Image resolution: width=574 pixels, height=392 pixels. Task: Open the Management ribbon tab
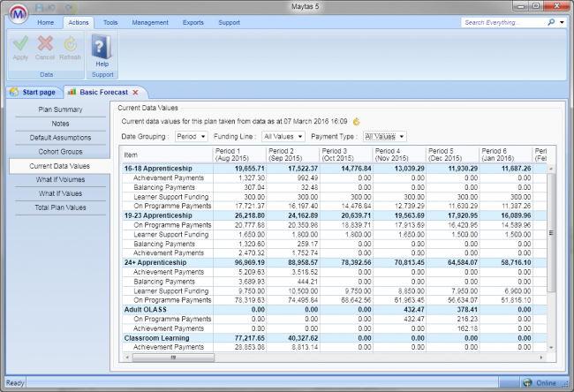click(x=150, y=21)
